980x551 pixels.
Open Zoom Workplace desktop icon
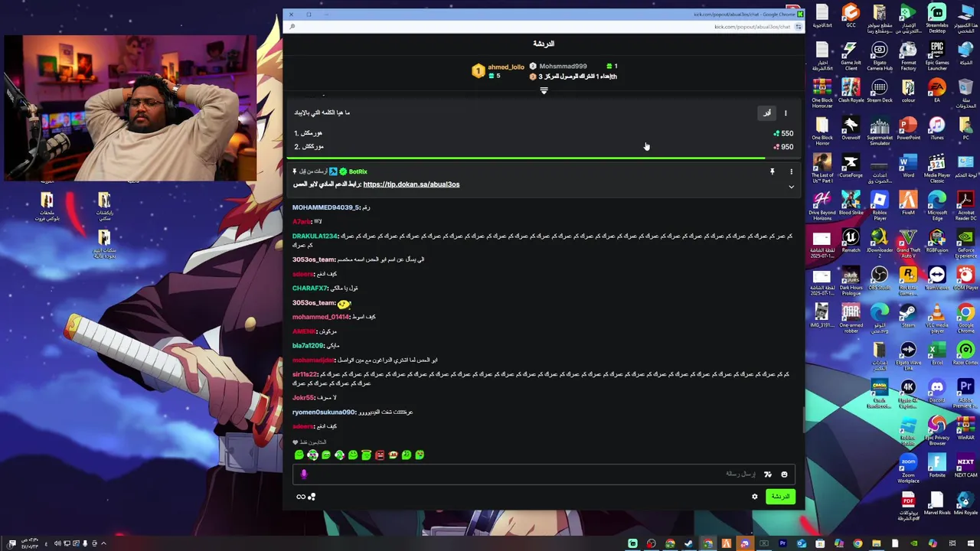(x=908, y=468)
